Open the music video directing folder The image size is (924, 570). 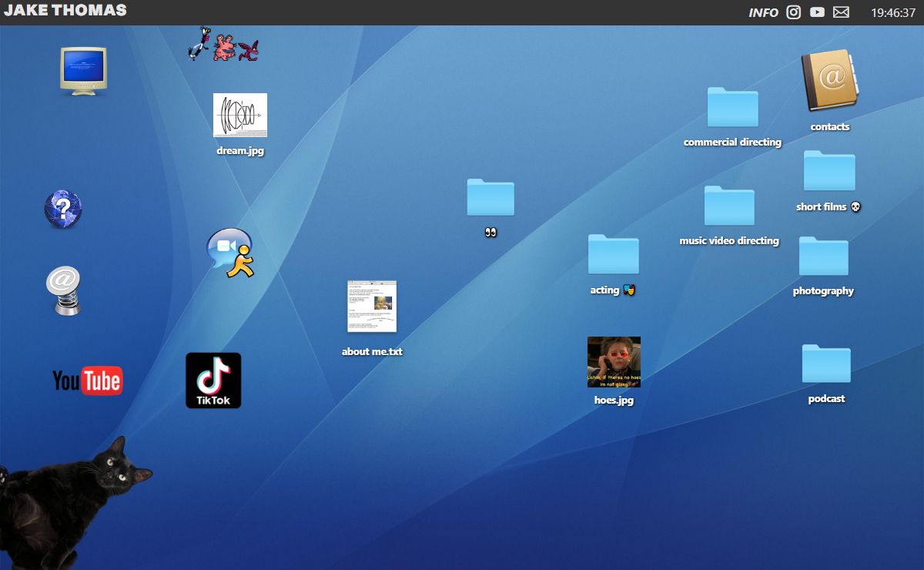(x=729, y=206)
